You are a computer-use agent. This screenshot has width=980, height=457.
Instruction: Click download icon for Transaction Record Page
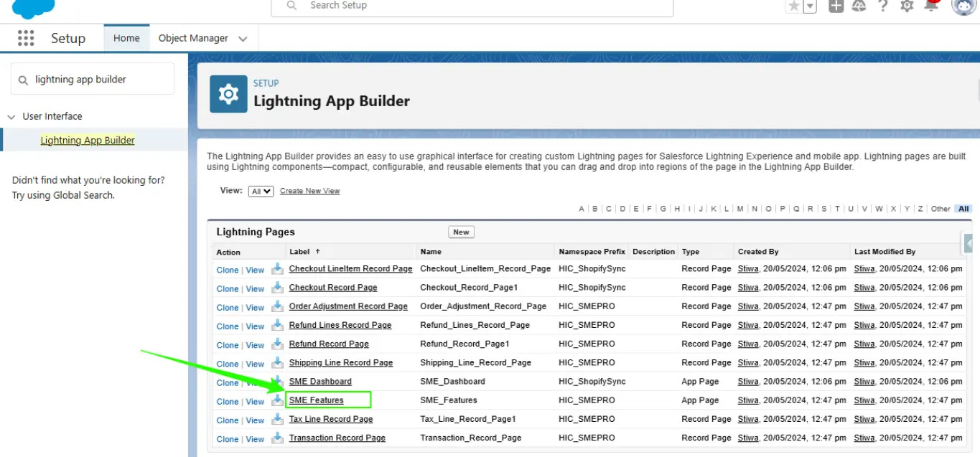277,438
